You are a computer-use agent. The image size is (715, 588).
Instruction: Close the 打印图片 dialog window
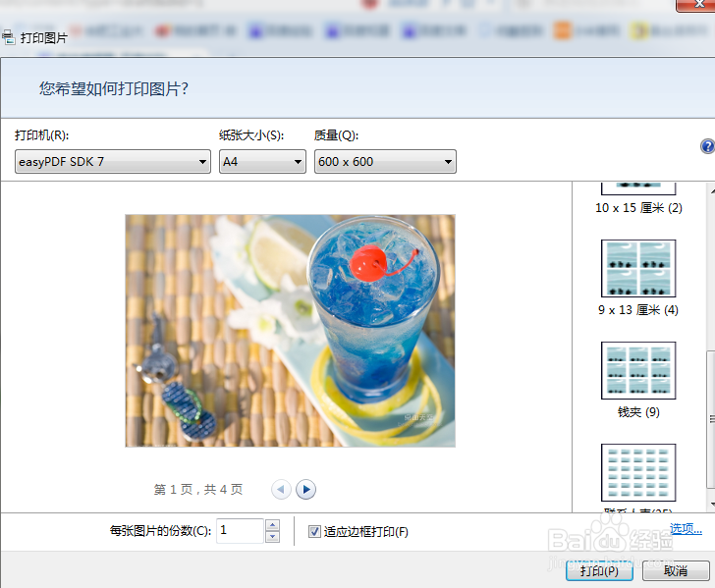coord(697,5)
